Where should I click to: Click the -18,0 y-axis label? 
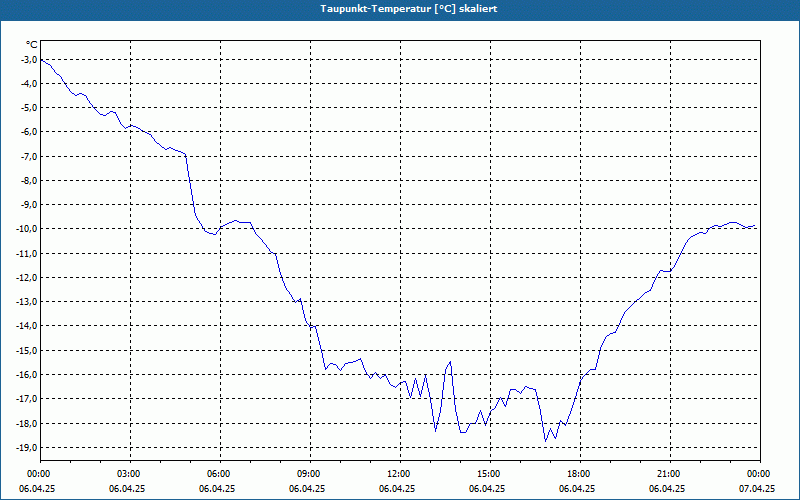click(x=27, y=423)
